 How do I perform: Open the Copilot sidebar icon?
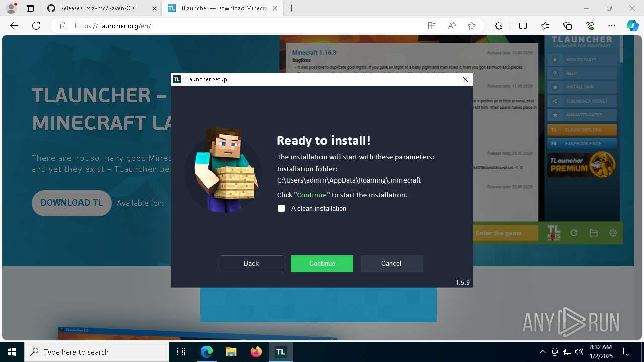coord(632,26)
